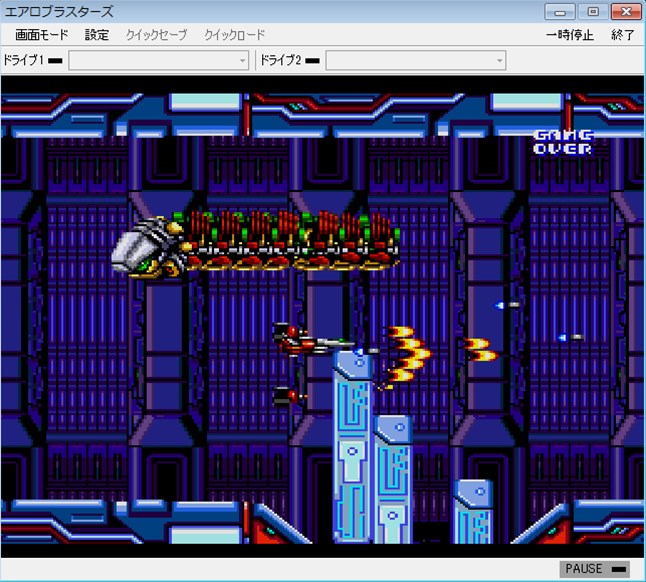The height and width of the screenshot is (582, 646).
Task: Click the GAME OVER text in game
Action: point(563,142)
